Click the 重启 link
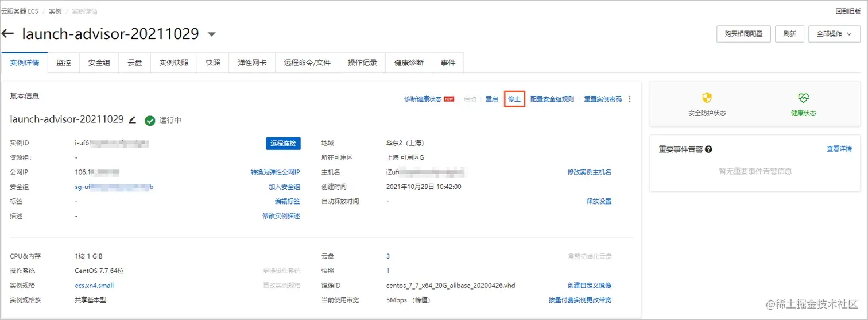This screenshot has height=320, width=868. (492, 99)
